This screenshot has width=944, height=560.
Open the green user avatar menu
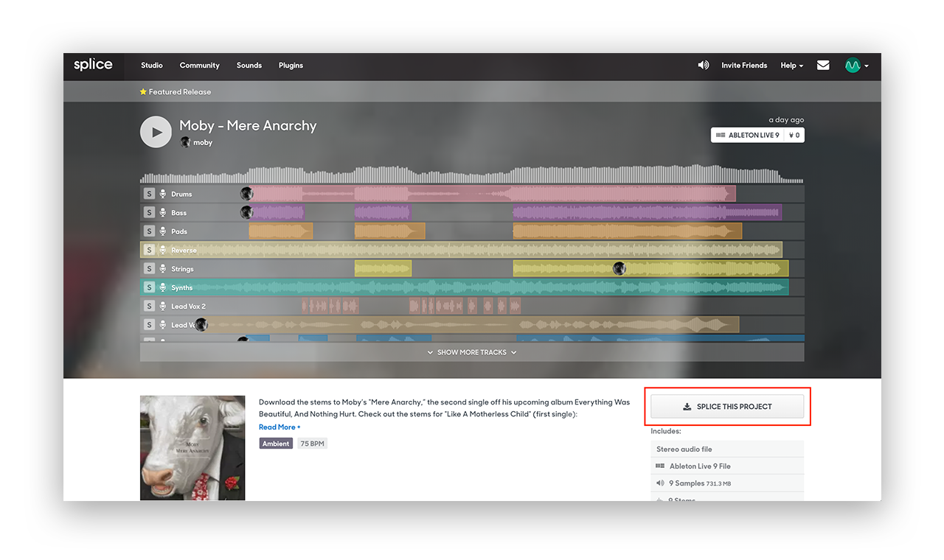click(856, 65)
